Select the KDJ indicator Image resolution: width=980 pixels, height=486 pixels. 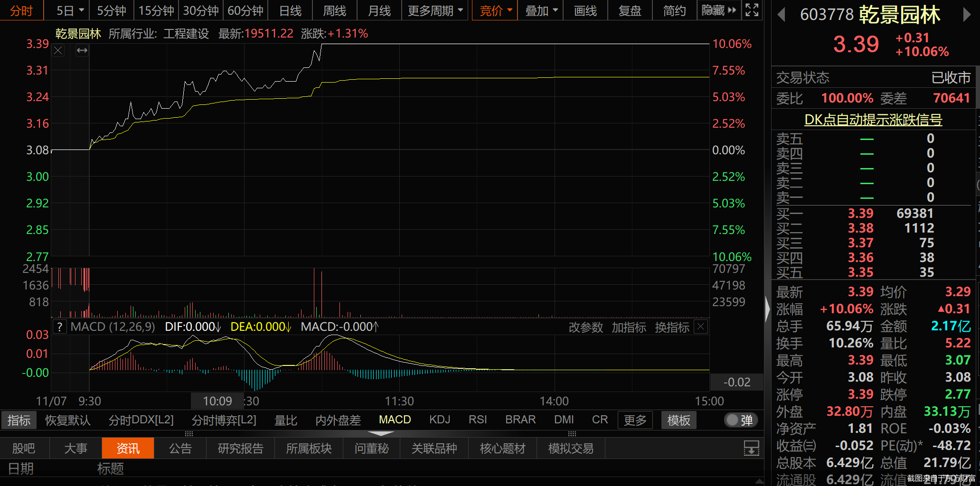(x=440, y=420)
